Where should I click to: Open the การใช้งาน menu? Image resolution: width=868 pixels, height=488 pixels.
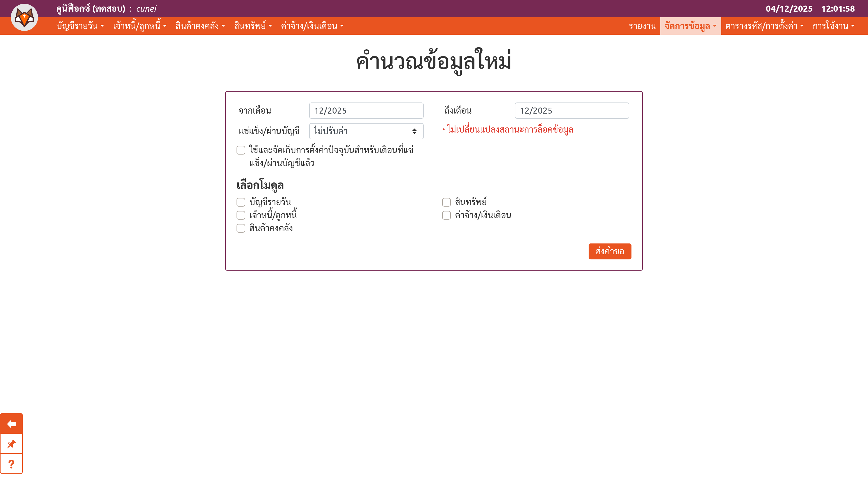pos(833,26)
